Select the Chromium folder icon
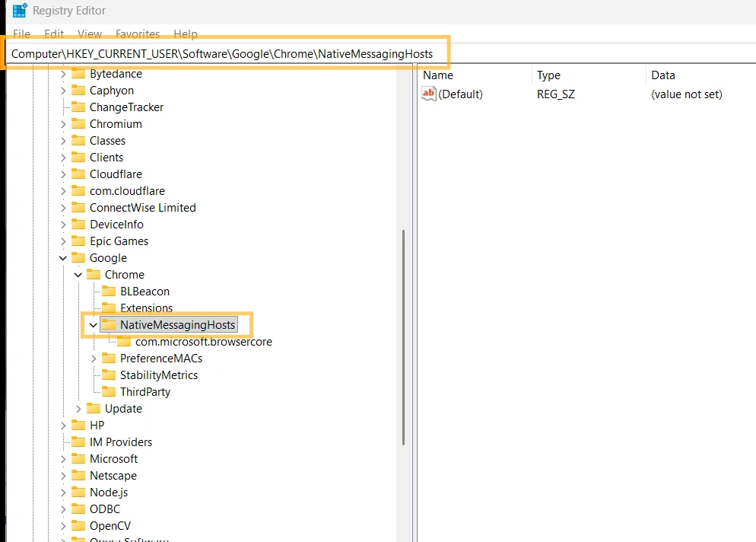The width and height of the screenshot is (756, 542). 78,124
